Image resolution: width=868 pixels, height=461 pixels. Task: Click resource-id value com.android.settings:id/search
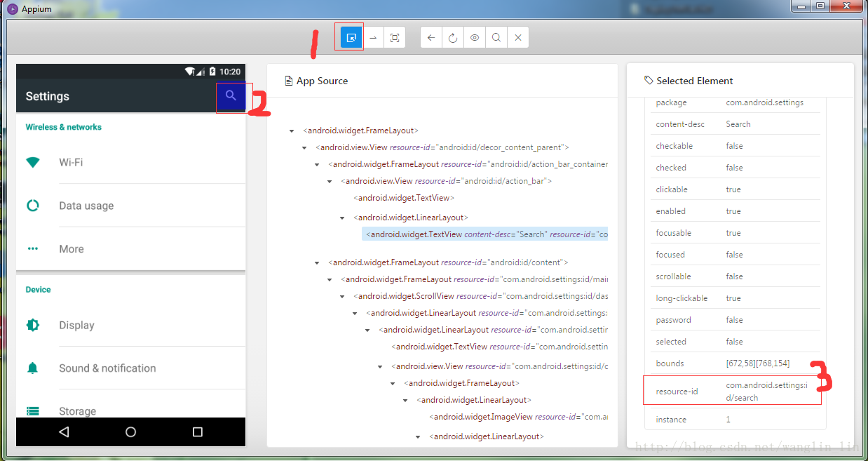click(767, 392)
